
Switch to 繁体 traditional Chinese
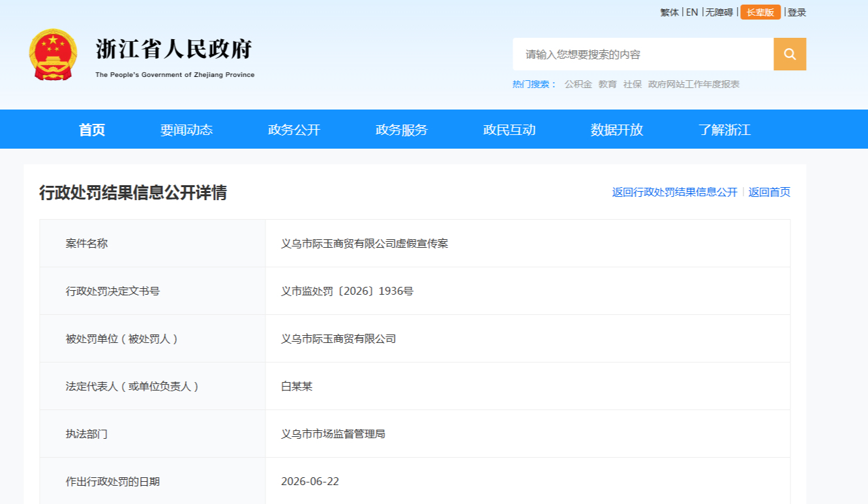coord(669,12)
